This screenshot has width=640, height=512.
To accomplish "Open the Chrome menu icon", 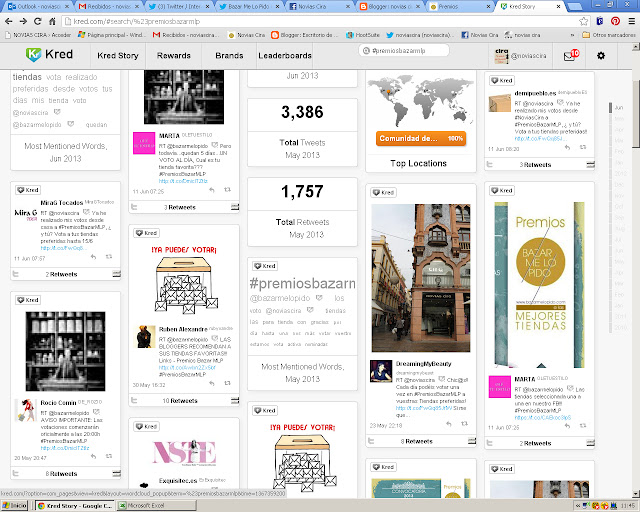I will (x=631, y=21).
